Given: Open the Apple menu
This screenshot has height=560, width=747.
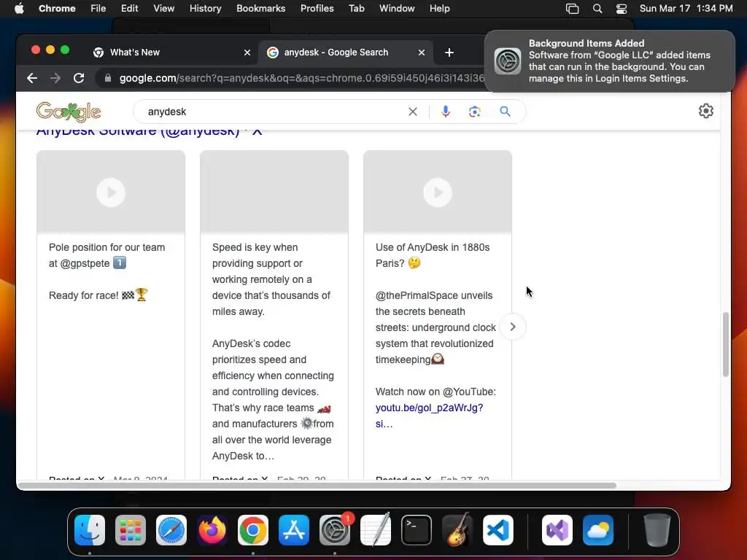Looking at the screenshot, I should (19, 9).
